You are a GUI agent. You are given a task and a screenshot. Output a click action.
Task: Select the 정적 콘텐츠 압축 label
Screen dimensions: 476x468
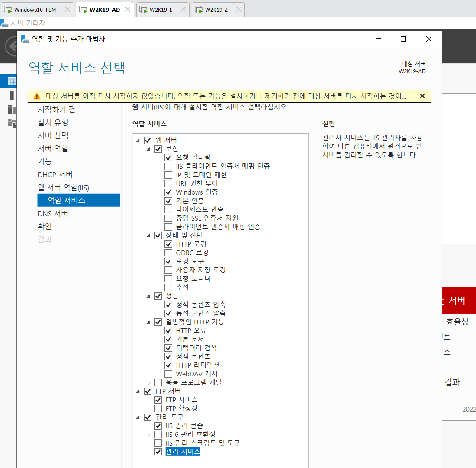pos(201,305)
